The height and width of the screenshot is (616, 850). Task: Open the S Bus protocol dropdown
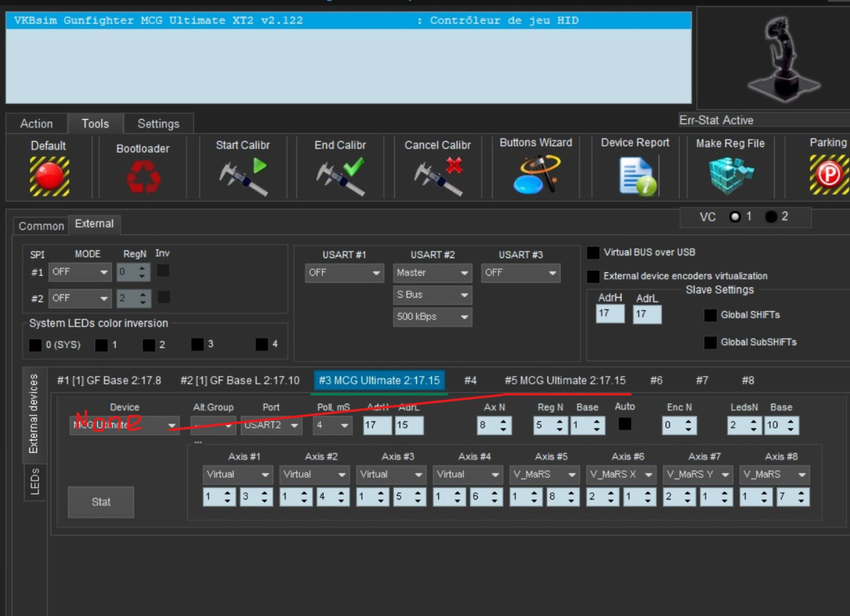tap(433, 295)
